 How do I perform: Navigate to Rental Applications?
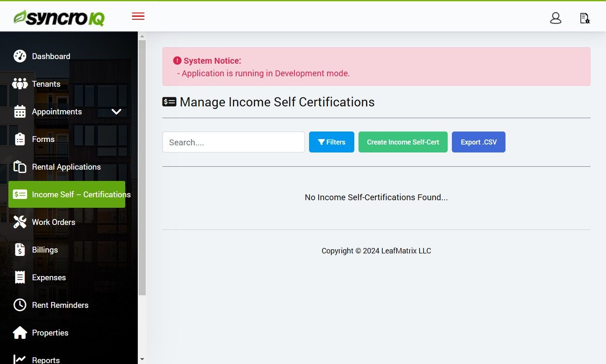tap(67, 167)
